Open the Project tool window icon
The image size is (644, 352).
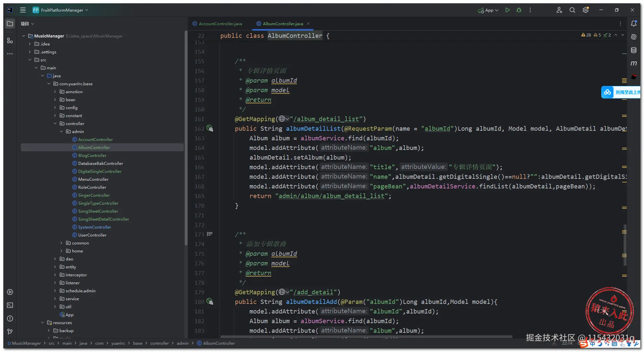point(10,24)
